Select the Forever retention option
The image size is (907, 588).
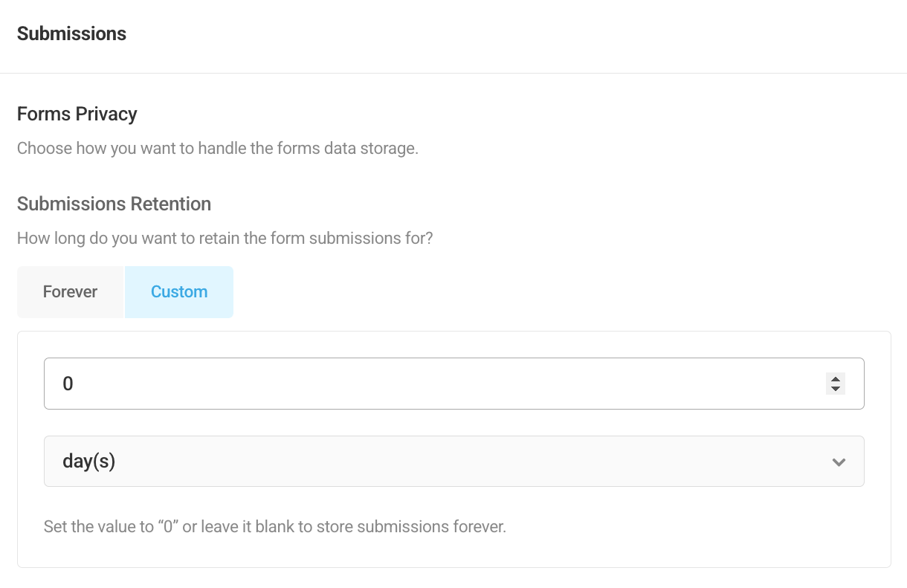click(x=70, y=291)
